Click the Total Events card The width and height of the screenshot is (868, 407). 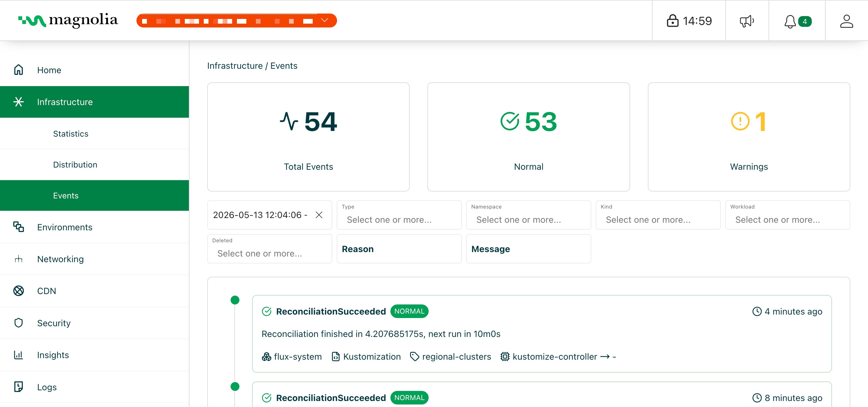coord(308,137)
